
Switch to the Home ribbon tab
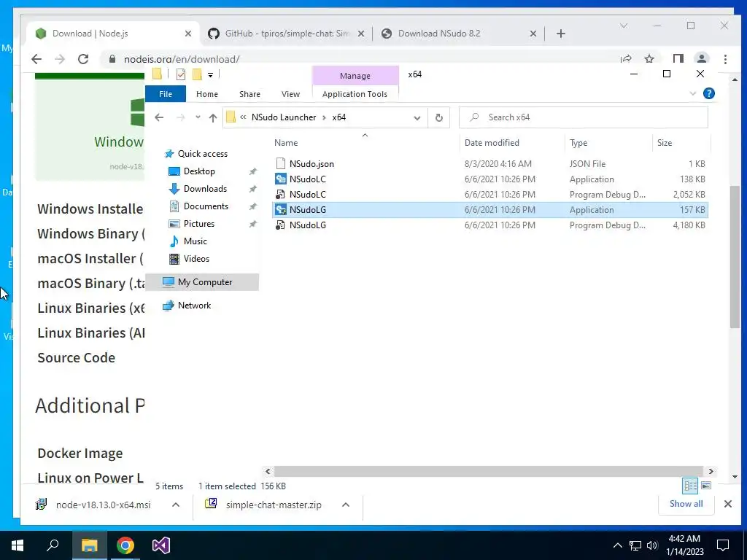[x=206, y=94]
